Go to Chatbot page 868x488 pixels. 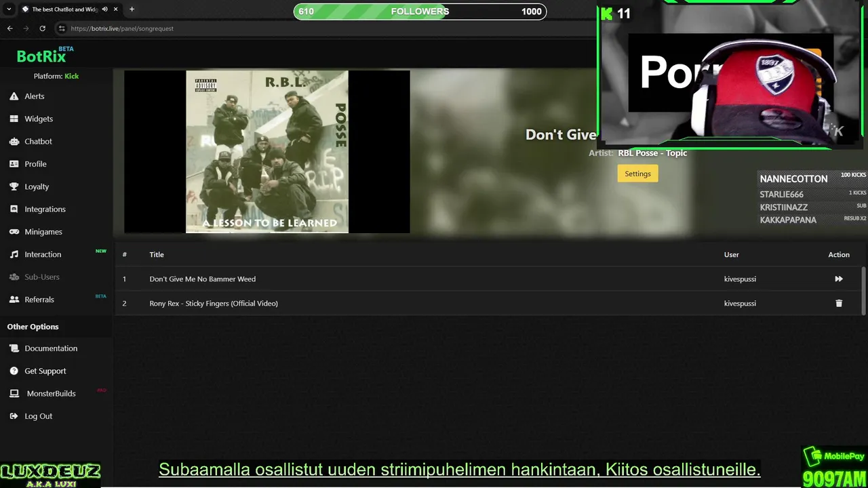point(38,141)
